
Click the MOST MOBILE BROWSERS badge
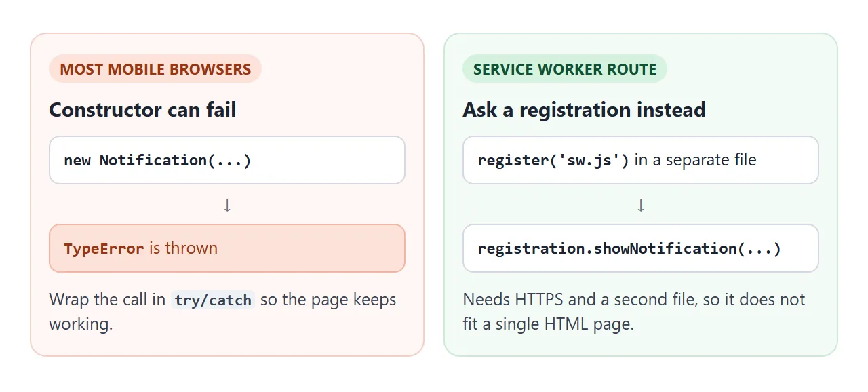click(155, 69)
